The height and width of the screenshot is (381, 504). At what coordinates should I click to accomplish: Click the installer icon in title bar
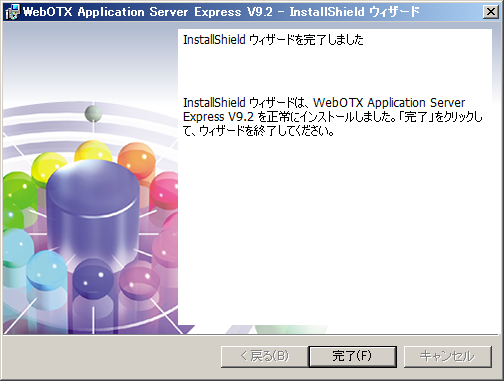coord(13,12)
